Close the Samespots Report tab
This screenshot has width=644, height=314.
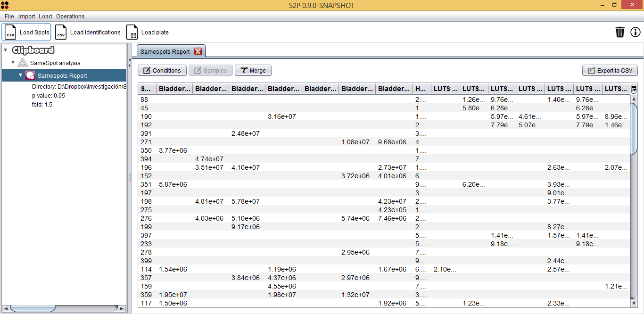(198, 52)
